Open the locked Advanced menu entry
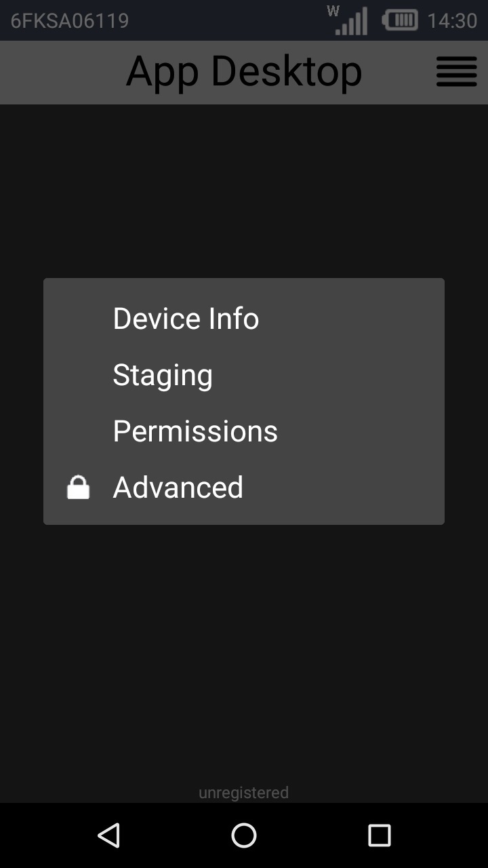 click(x=178, y=487)
